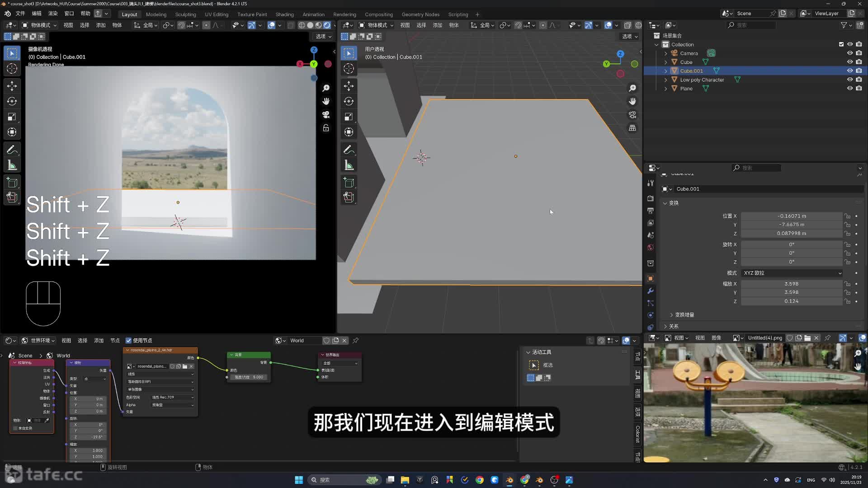The height and width of the screenshot is (488, 868).
Task: Select the Rotate tool in left viewport
Action: 12,101
